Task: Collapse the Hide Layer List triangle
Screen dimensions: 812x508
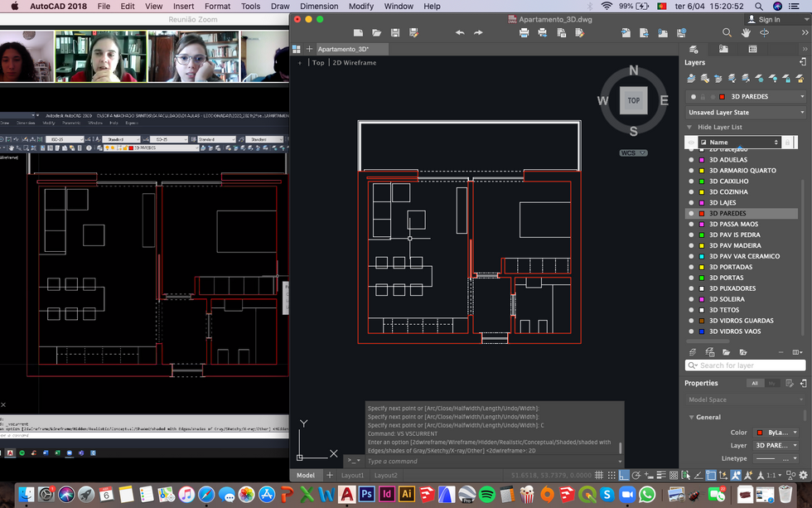Action: click(x=689, y=127)
